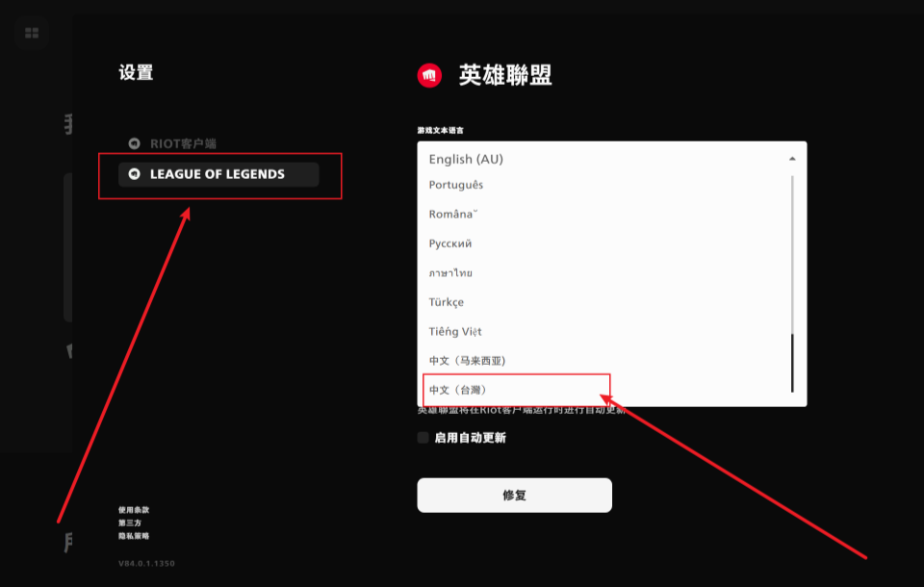The width and height of the screenshot is (924, 587).
Task: Click the version text V84.0.1.1350
Action: coord(146,564)
